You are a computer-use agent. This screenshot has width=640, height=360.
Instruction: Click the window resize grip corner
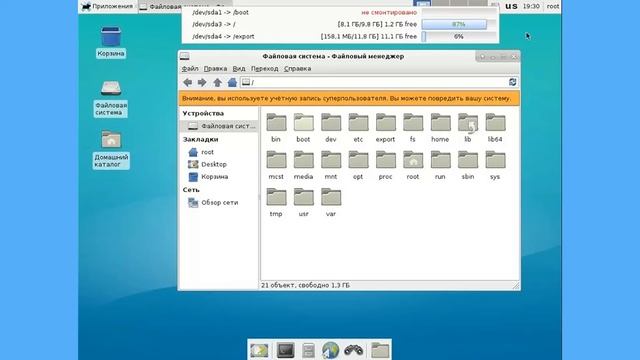516,286
